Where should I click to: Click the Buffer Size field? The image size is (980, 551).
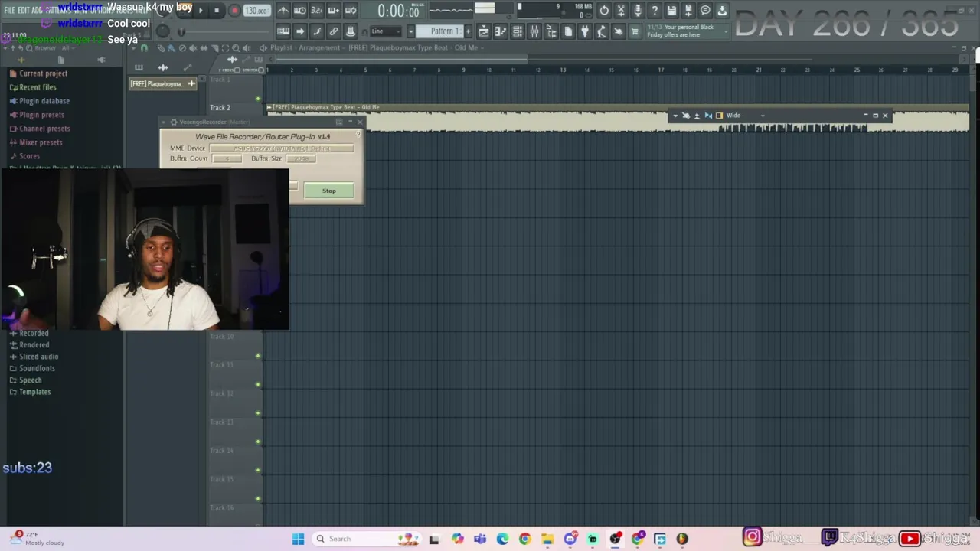(302, 158)
